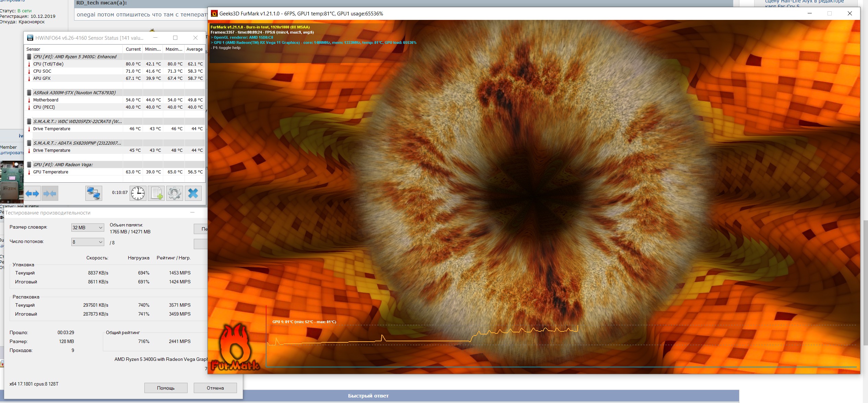Viewport: 868px width, 403px height.
Task: Click the collapse sensor columns arrows icon
Action: (50, 194)
